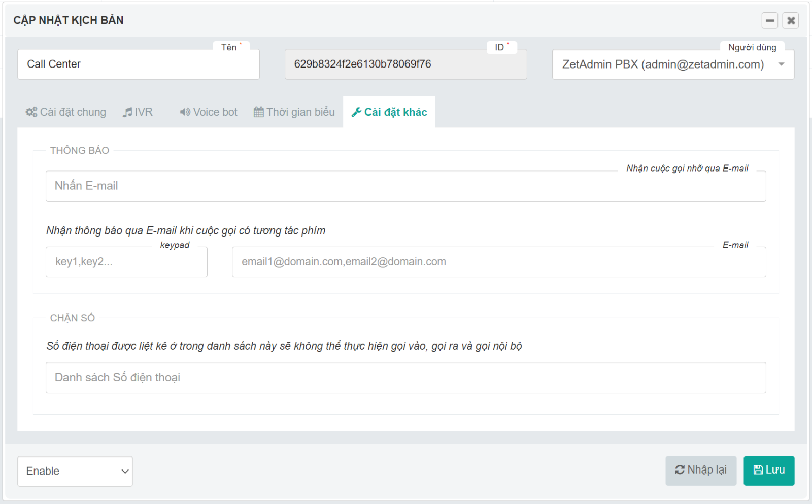Select the keypad keys input box
The height and width of the screenshot is (504, 812).
click(x=126, y=262)
